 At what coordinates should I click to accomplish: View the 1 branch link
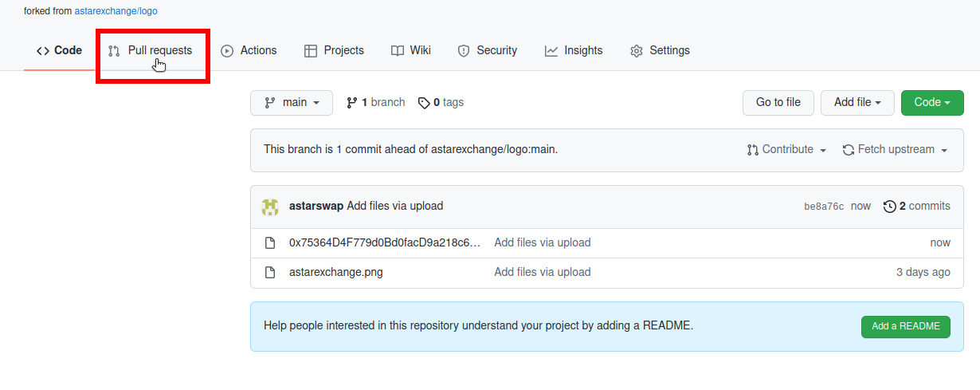(x=375, y=103)
